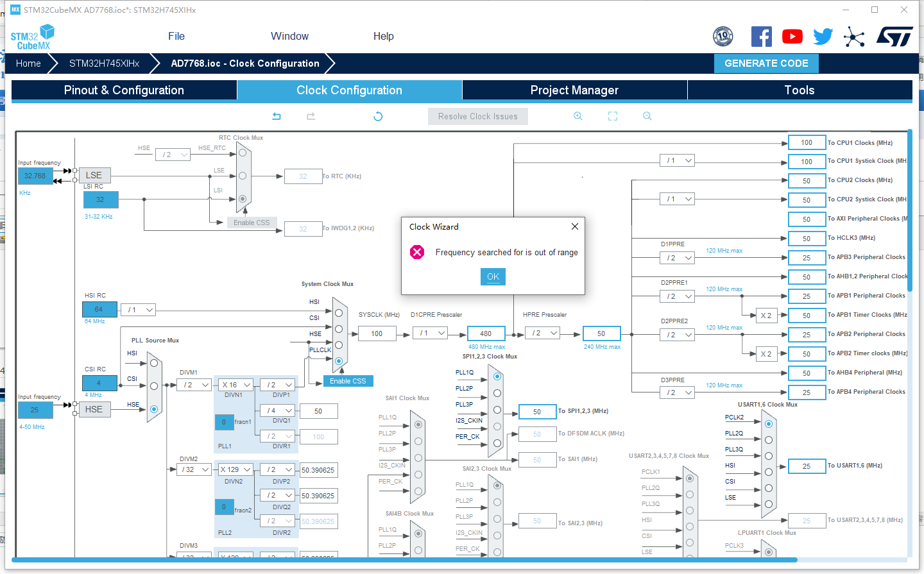
Task: Zoom out of the clock diagram
Action: [x=647, y=116]
